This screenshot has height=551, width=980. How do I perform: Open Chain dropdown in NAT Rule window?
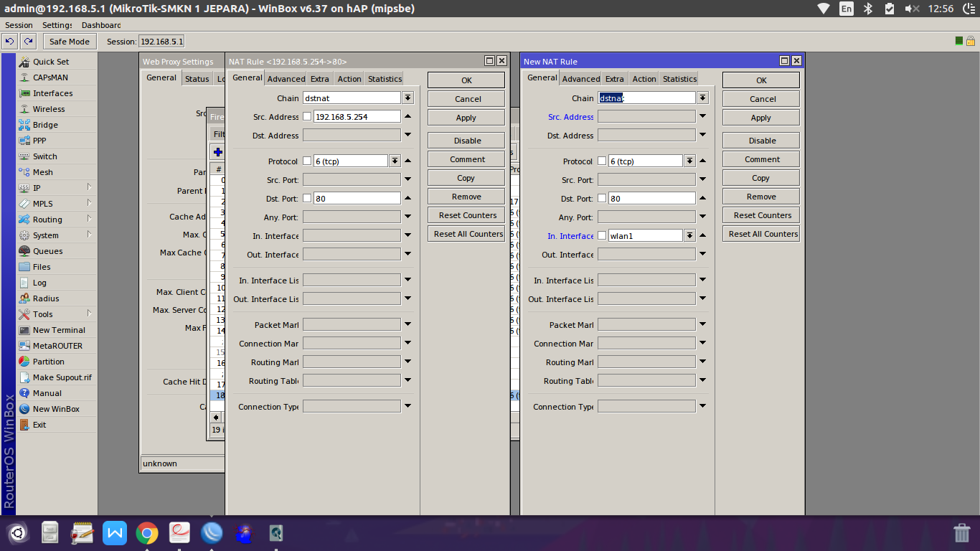[x=408, y=98]
